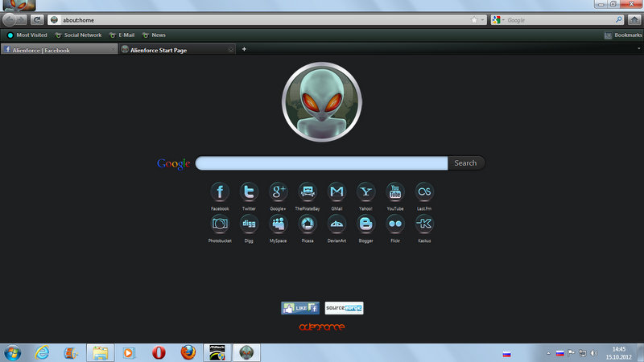Open the Blogger shortcut icon

click(365, 224)
